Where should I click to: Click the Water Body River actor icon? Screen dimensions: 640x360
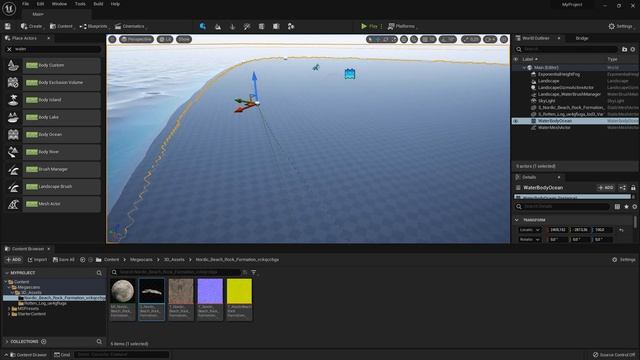(13, 152)
